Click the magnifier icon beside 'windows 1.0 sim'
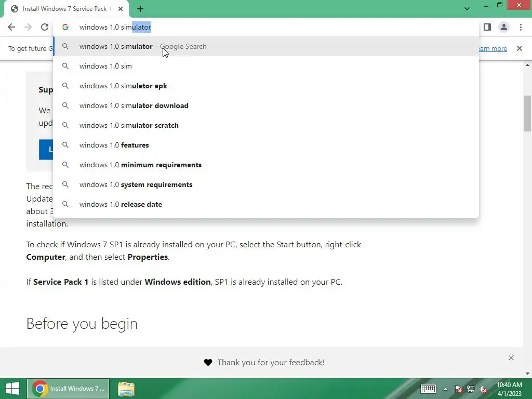 click(x=65, y=66)
